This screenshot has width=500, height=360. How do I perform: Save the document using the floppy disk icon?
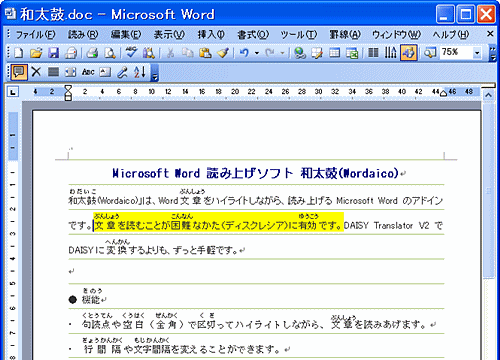pyautogui.click(x=53, y=53)
